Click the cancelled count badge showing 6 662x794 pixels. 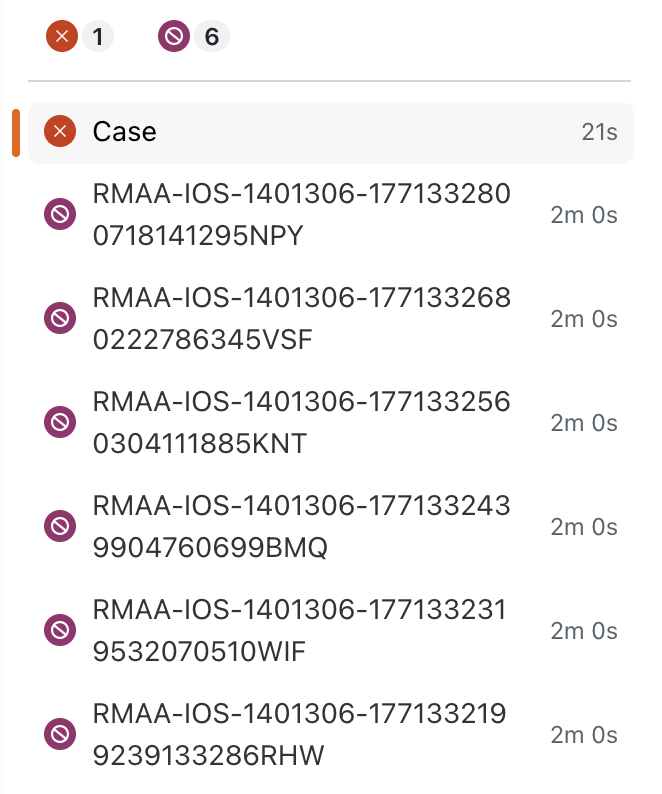tap(211, 37)
